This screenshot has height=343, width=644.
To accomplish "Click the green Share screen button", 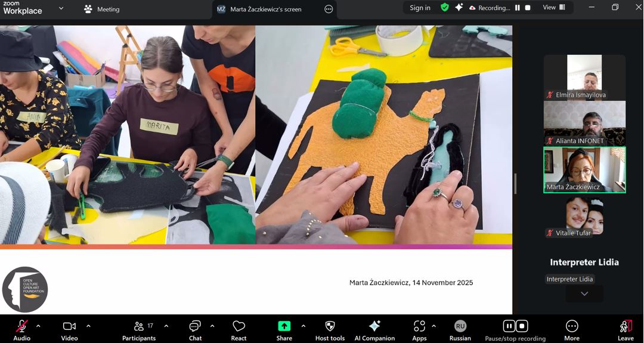I will click(x=284, y=326).
